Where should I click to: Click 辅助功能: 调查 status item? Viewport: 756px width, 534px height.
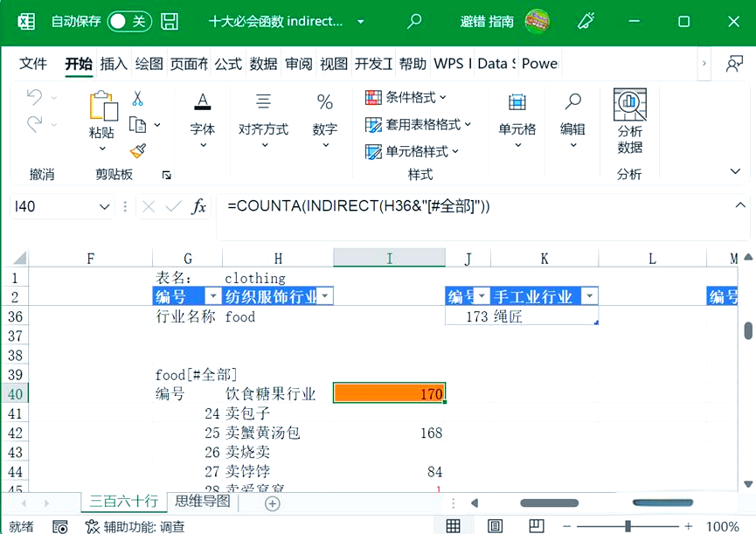[x=135, y=526]
